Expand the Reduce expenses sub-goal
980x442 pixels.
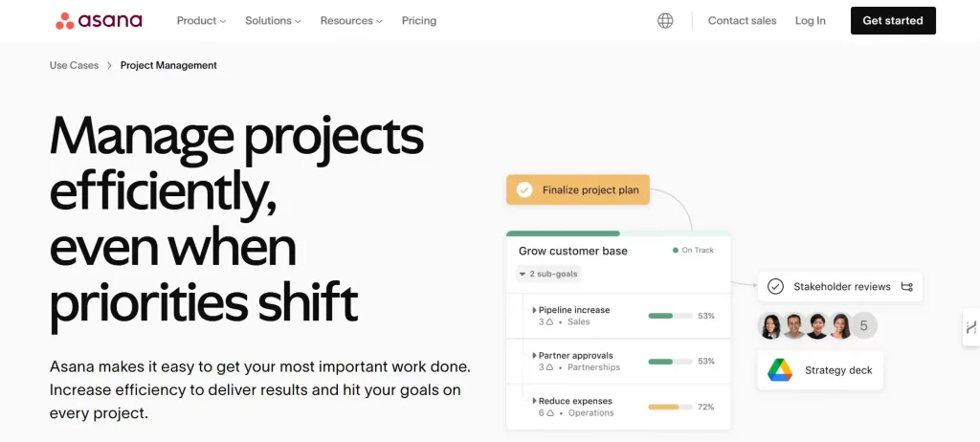point(534,401)
